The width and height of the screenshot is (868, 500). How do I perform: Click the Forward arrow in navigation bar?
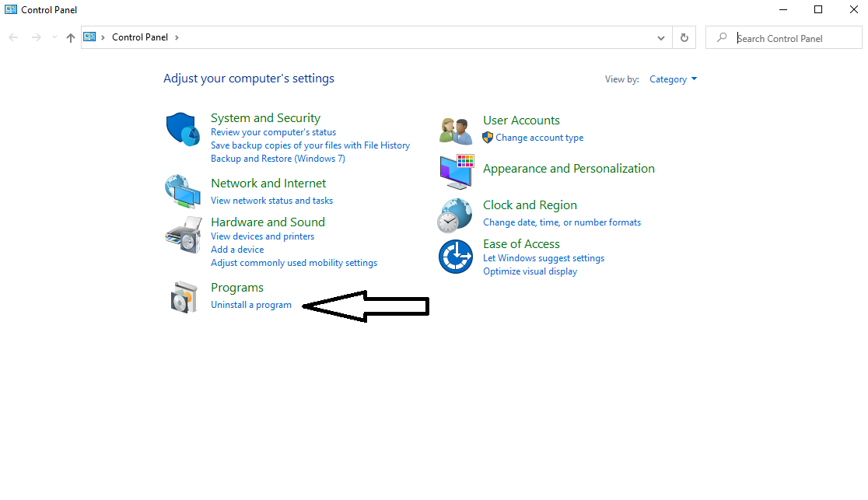36,37
